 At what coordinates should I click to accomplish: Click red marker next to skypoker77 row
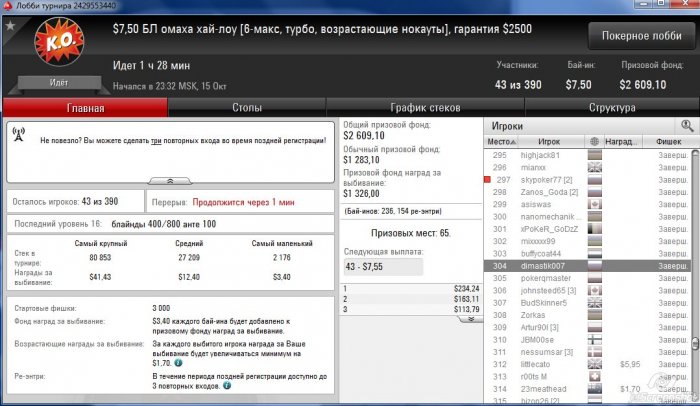[488, 180]
